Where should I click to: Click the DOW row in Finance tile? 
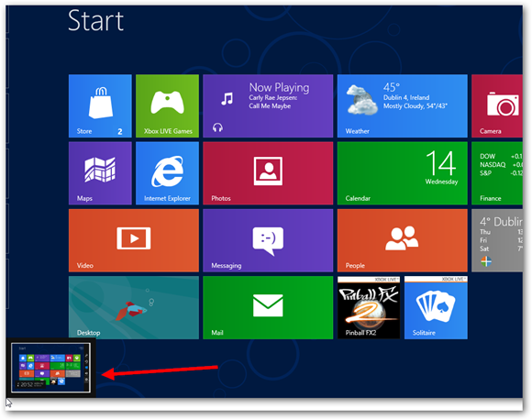(501, 157)
